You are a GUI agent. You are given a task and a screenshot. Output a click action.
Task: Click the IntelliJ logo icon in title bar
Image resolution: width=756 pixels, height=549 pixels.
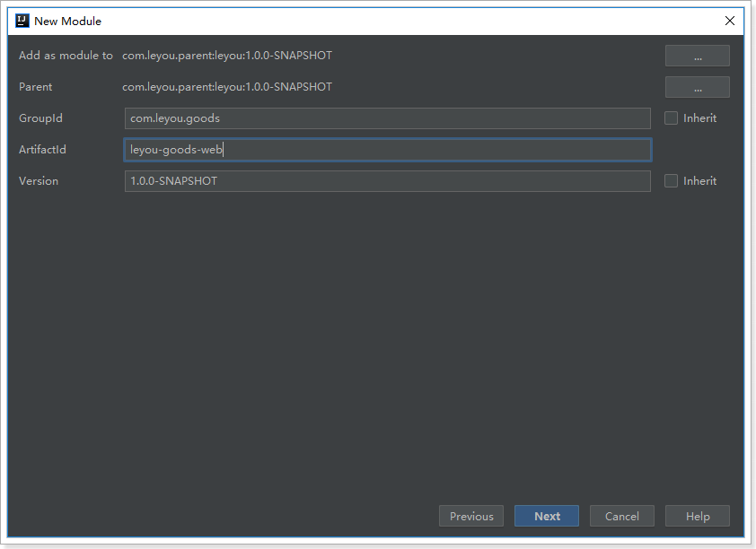22,22
